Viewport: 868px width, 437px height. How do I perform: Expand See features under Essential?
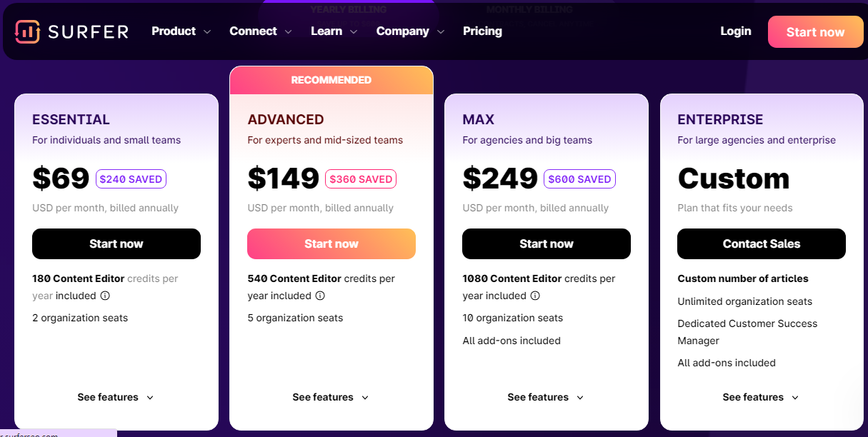(x=116, y=397)
